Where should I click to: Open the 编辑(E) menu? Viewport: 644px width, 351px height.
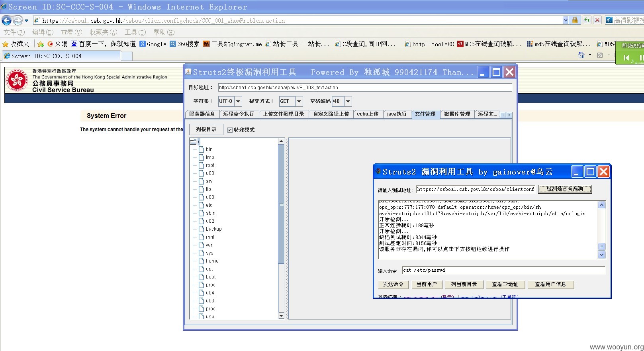(x=43, y=32)
